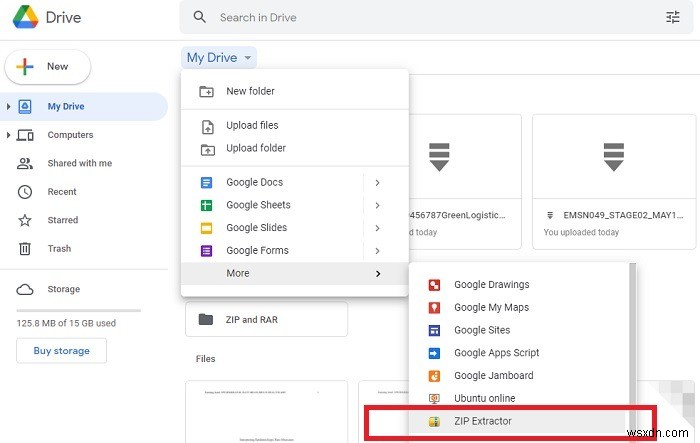This screenshot has height=443, width=700.
Task: Click the ZIP Extractor icon
Action: 434,421
